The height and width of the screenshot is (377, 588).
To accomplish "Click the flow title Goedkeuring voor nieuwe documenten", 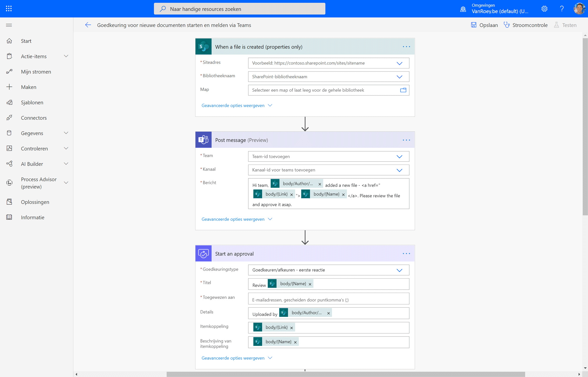I will [174, 25].
